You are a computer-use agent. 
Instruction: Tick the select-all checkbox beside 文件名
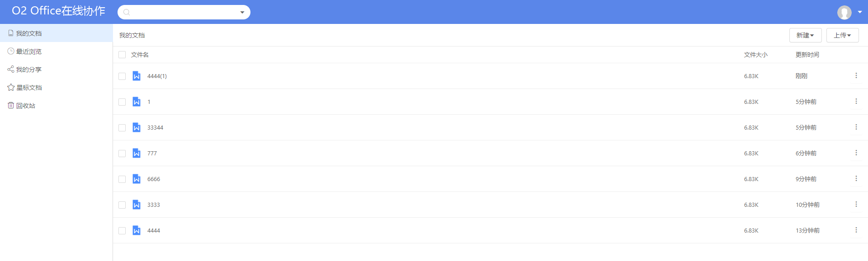(122, 55)
